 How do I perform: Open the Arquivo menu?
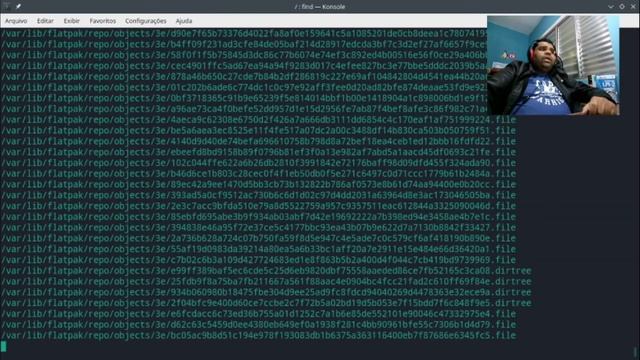tap(16, 21)
